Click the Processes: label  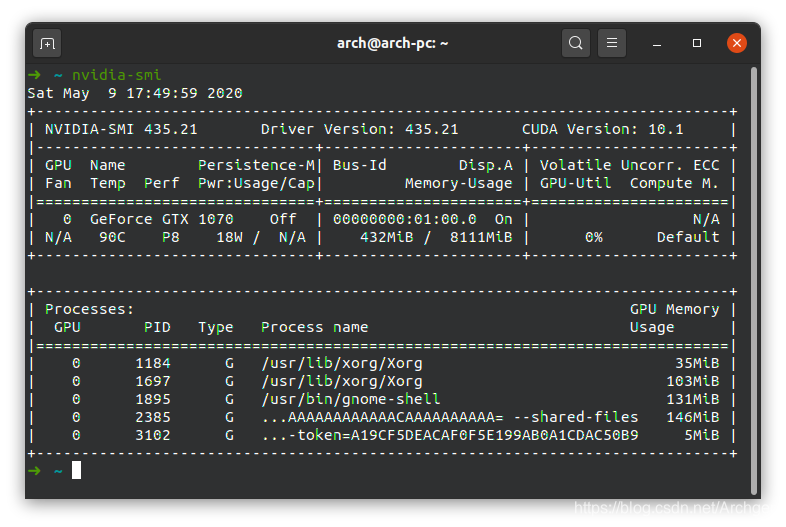pos(89,309)
